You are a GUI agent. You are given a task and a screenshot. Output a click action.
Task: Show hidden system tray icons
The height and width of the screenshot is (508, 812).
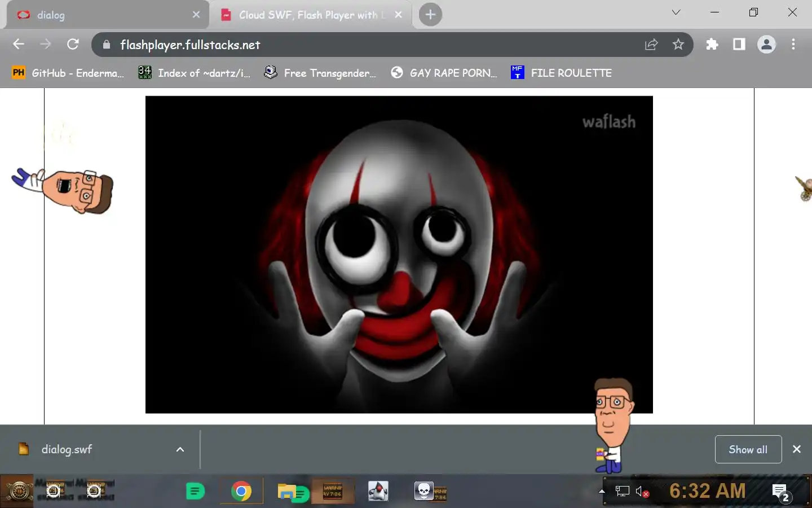tap(602, 491)
